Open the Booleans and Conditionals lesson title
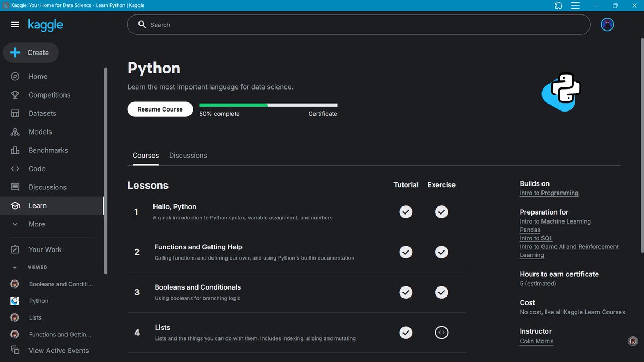This screenshot has height=362, width=644. pyautogui.click(x=198, y=287)
